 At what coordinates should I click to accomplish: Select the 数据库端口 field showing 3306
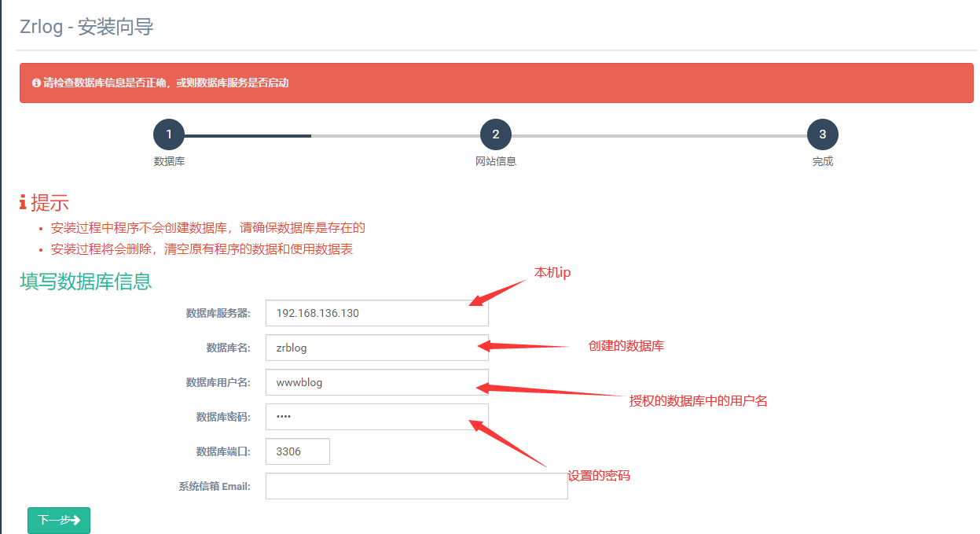click(x=297, y=451)
